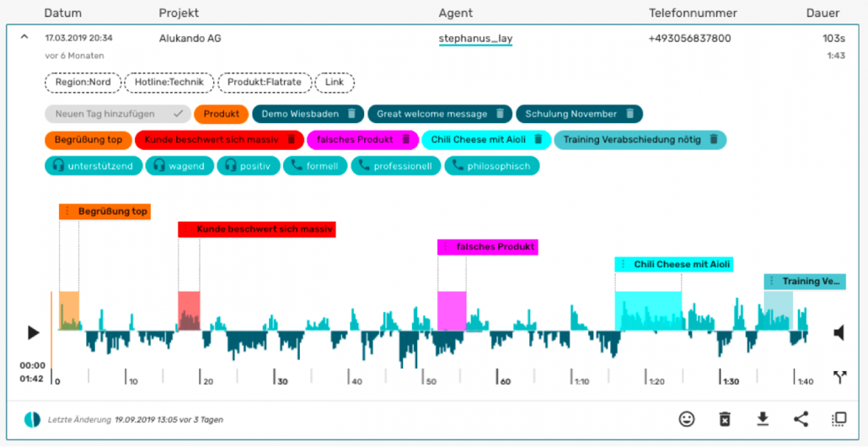Sort by the Telefonnummer column header

[x=693, y=13]
